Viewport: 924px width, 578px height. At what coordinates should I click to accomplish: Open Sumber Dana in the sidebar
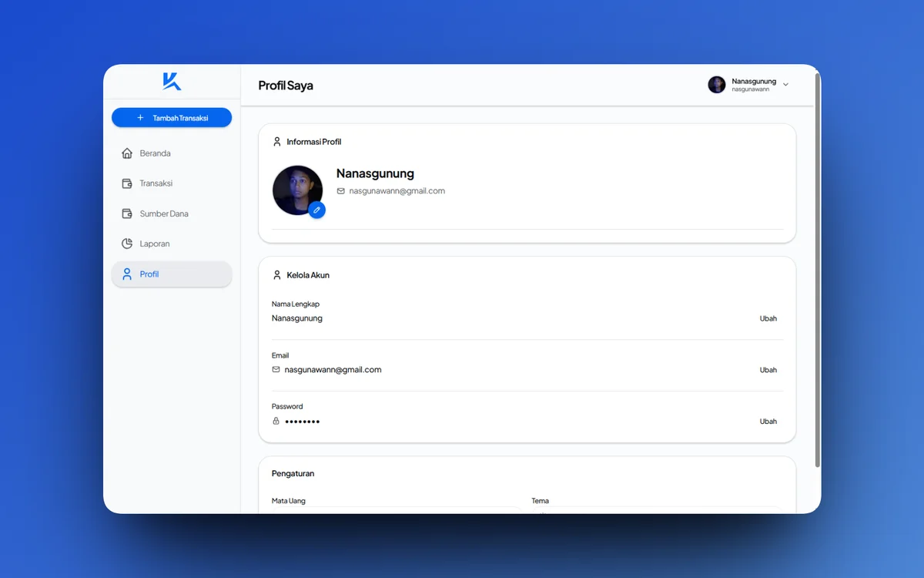[172, 213]
